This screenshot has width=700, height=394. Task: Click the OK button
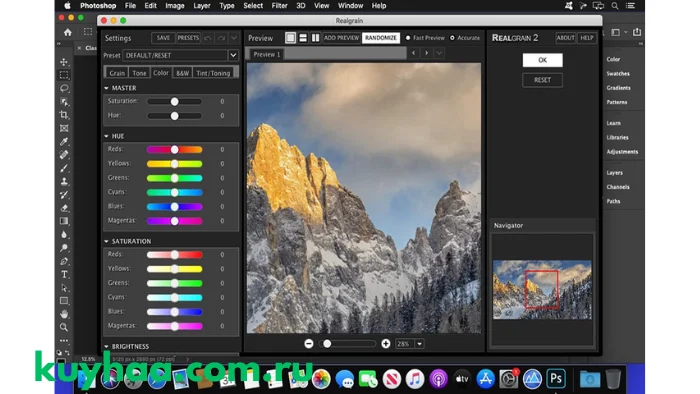point(542,60)
